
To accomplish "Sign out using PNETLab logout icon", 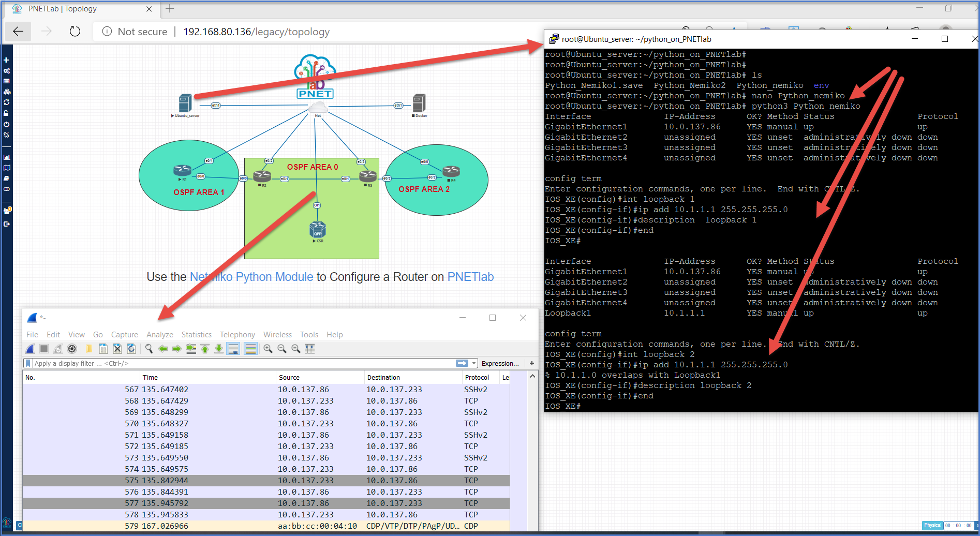I will (x=7, y=224).
